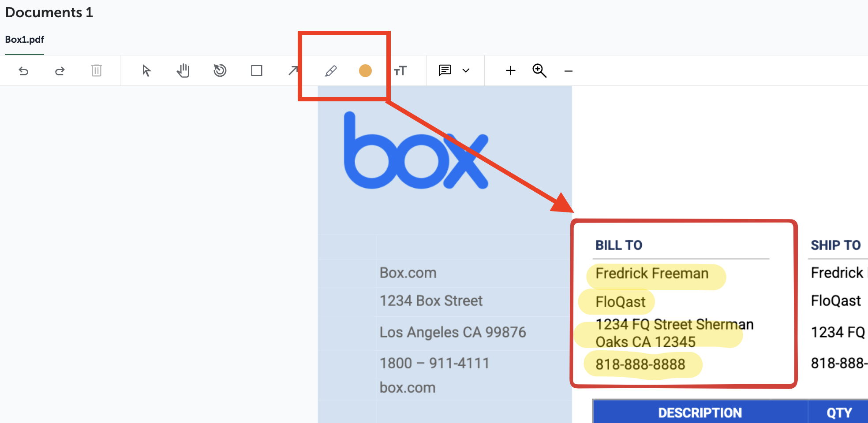Click the QTY table header
Image resolution: width=868 pixels, height=423 pixels.
839,413
